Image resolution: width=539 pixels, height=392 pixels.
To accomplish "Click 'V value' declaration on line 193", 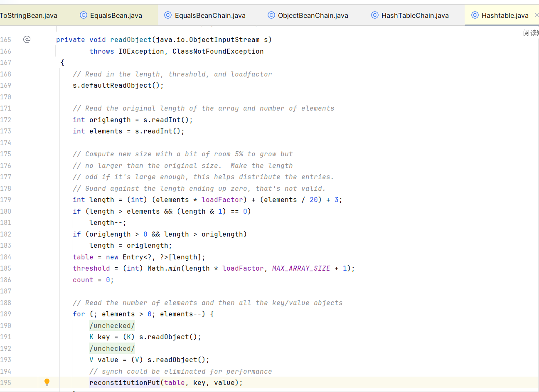I will 104,360.
